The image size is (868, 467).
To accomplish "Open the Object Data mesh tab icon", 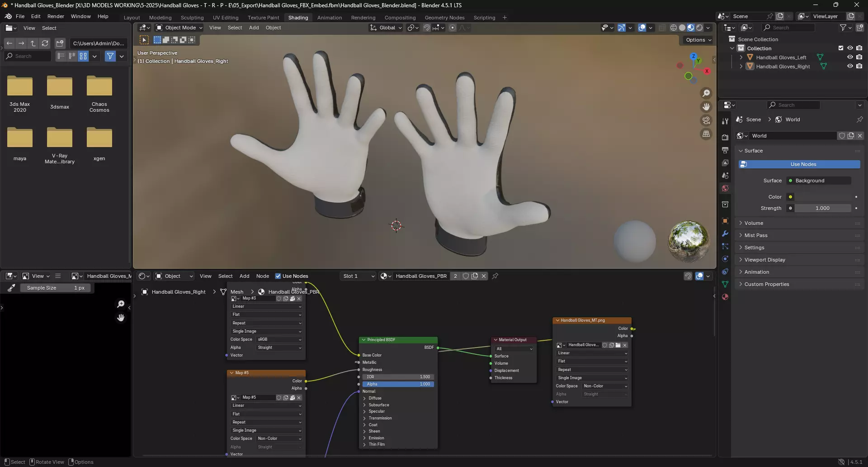I will click(725, 284).
